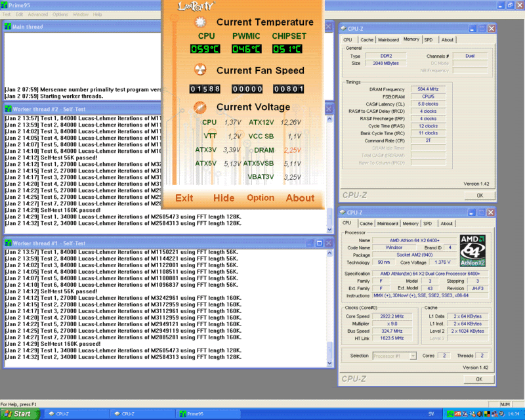The image size is (525, 420).
Task: Click the Main thread window icon
Action: pos(8,27)
